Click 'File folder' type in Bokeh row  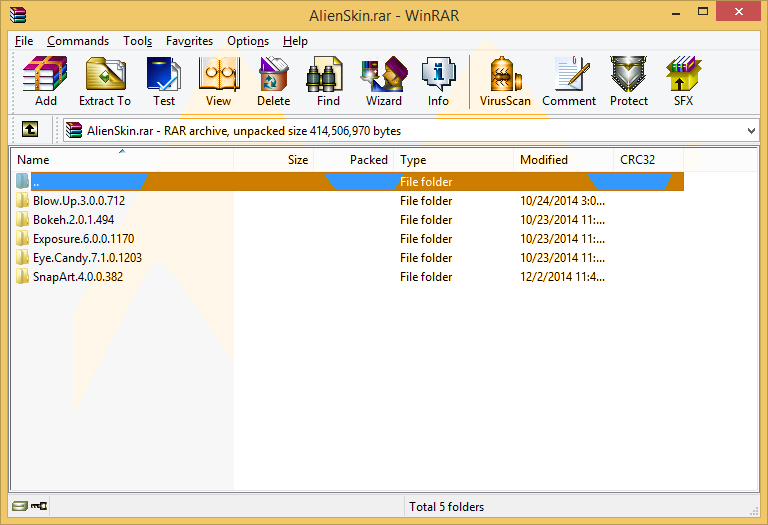(426, 220)
